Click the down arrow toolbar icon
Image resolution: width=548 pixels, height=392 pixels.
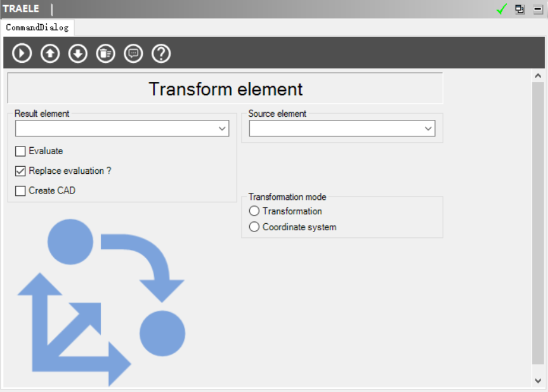[78, 53]
